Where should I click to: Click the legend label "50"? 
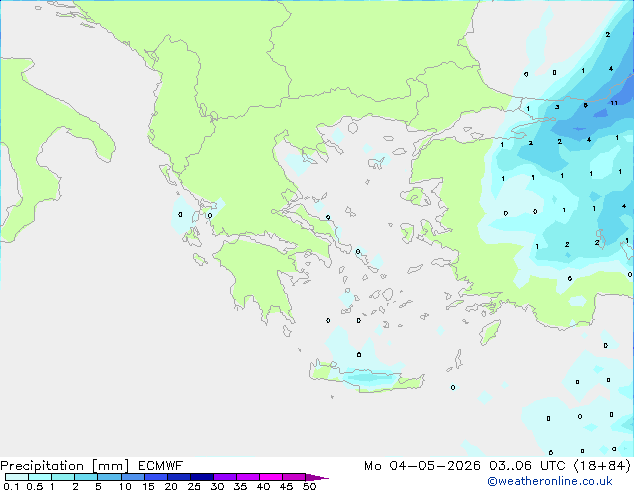309,486
